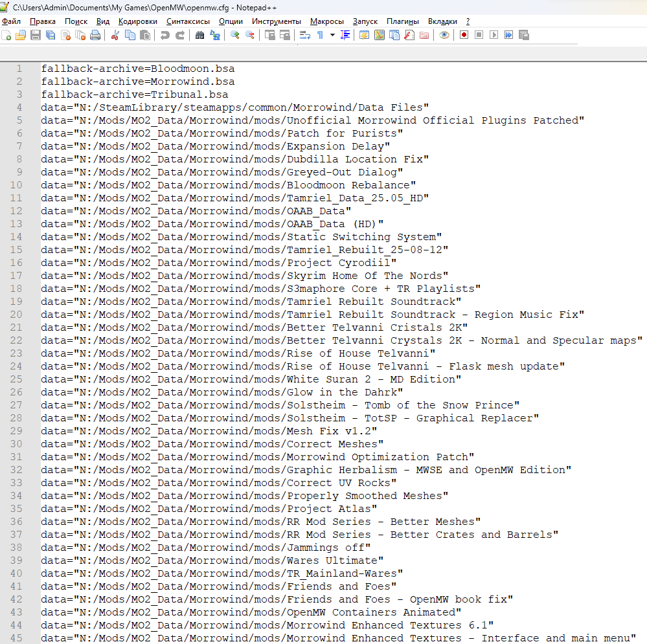Open the Запуск menu
Viewport: 647px width, 644px height.
(x=365, y=21)
